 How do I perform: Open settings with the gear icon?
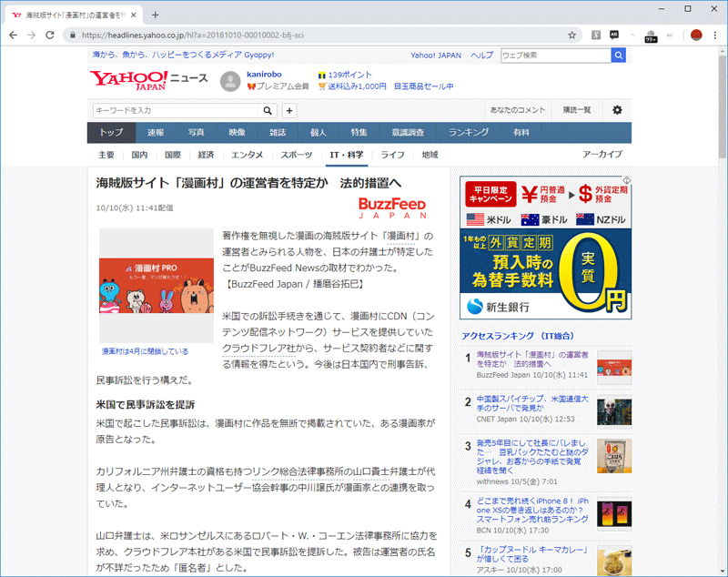click(617, 110)
